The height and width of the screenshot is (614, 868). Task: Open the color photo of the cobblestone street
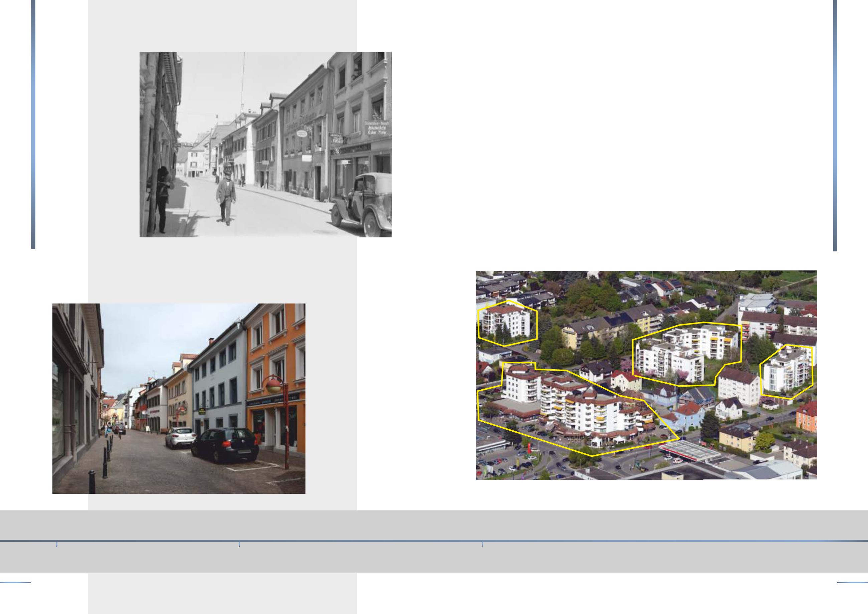tap(179, 399)
